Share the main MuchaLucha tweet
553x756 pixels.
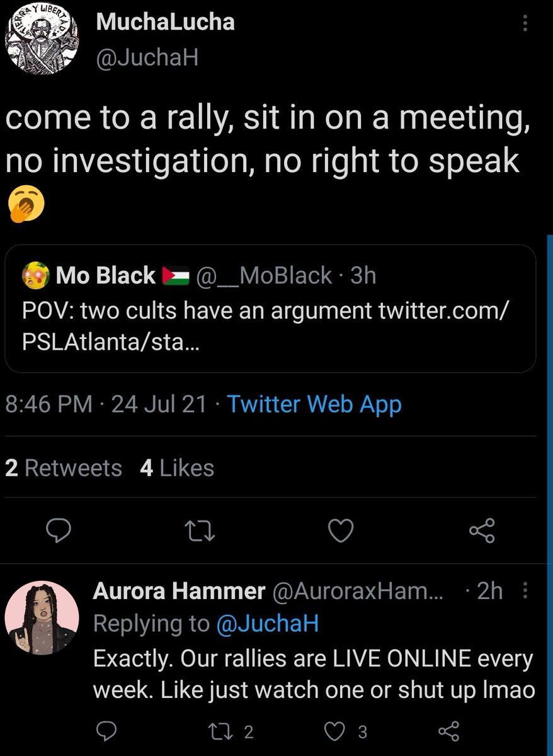point(482,532)
